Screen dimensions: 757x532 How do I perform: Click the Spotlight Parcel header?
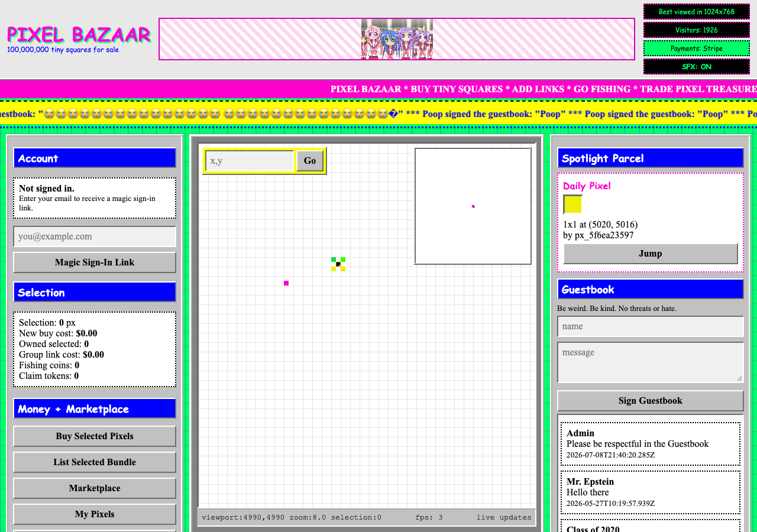click(651, 158)
